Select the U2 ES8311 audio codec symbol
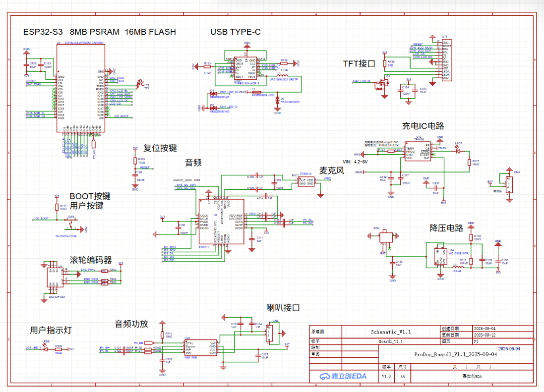The height and width of the screenshot is (392, 544). point(221,222)
